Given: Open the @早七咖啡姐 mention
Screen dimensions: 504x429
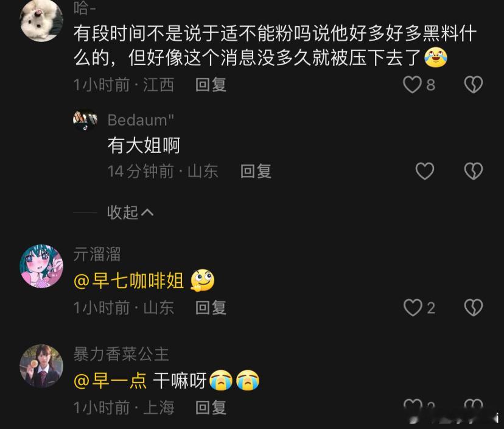Looking at the screenshot, I should (x=128, y=281).
